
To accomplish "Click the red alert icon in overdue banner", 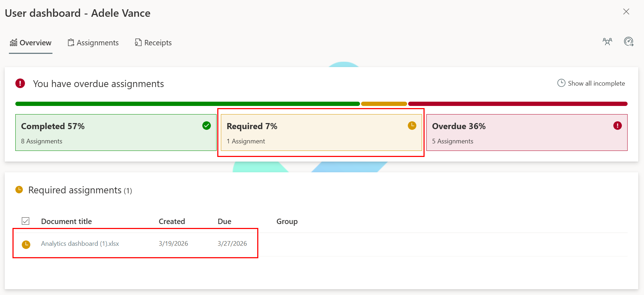I will click(x=20, y=83).
